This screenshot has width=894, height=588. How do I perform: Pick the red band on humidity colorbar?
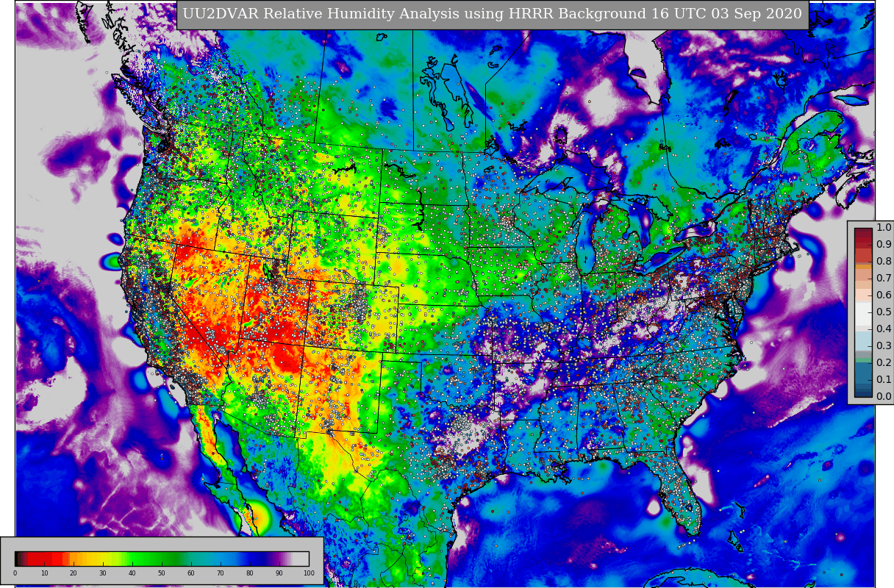pyautogui.click(x=44, y=559)
